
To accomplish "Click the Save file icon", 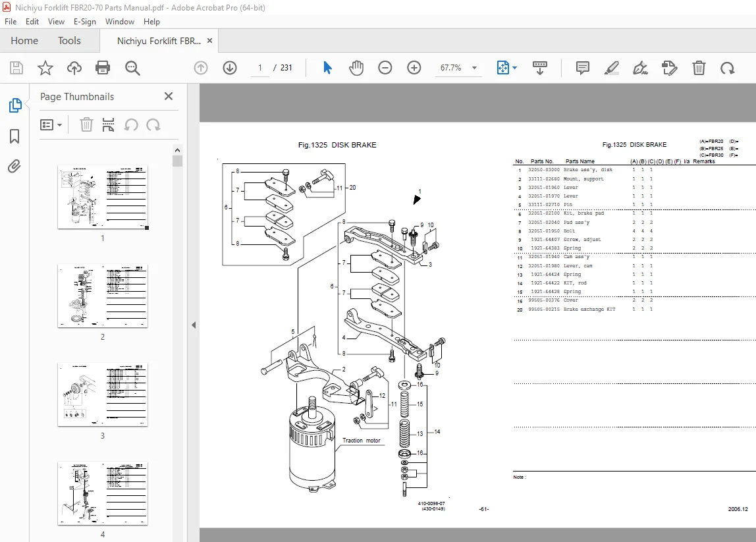I will (x=16, y=68).
